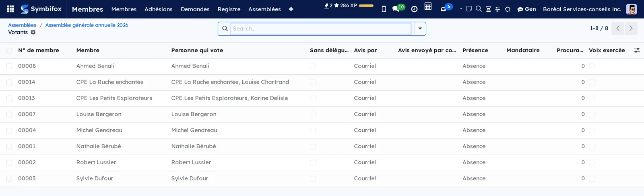The height and width of the screenshot is (196, 644).
Task: Toggle Voix exercée checkbox for Ahmed Benali
Action: pyautogui.click(x=592, y=66)
